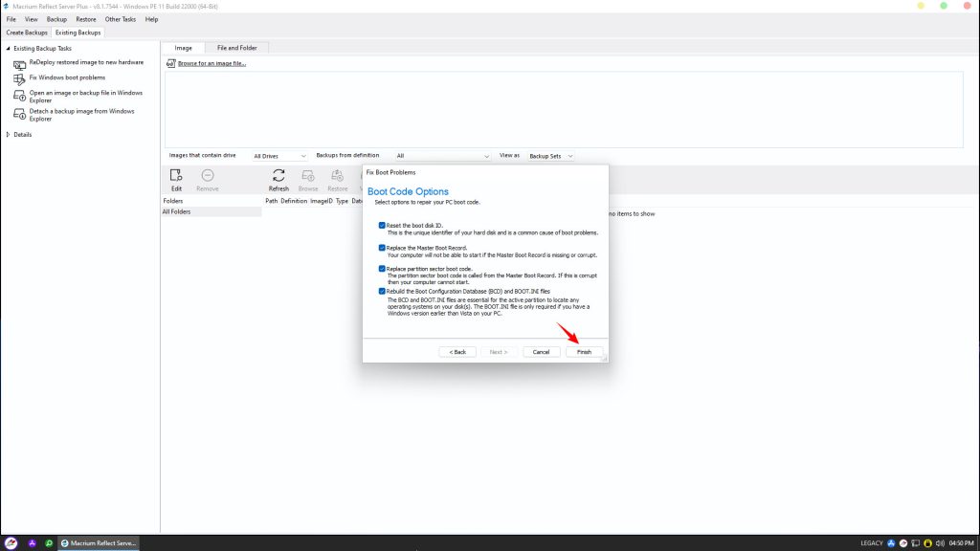Uncheck Replace the Master Boot Record

382,248
